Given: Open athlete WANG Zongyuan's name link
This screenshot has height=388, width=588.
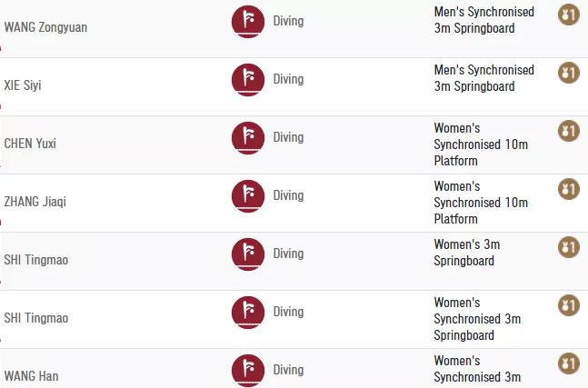Looking at the screenshot, I should [45, 27].
